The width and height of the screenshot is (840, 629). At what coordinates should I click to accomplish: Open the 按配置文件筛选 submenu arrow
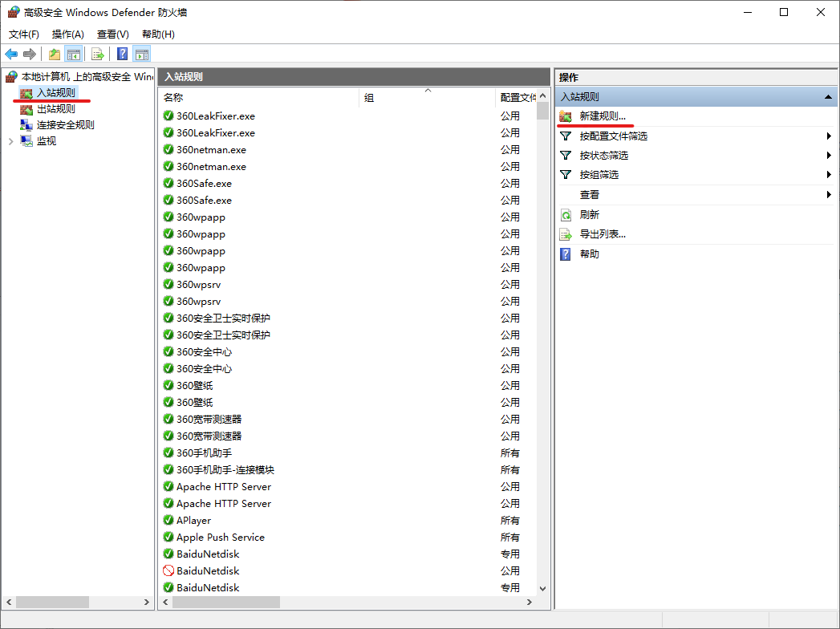pyautogui.click(x=829, y=136)
